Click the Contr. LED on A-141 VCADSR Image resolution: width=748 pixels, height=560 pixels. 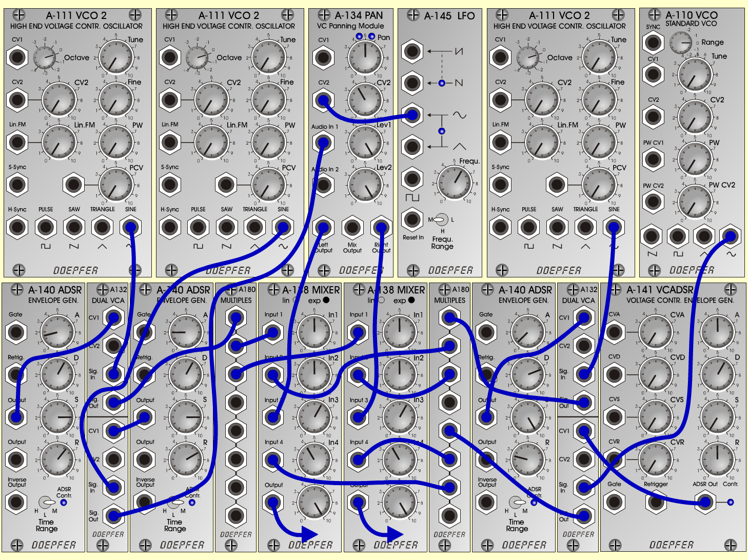tap(731, 502)
